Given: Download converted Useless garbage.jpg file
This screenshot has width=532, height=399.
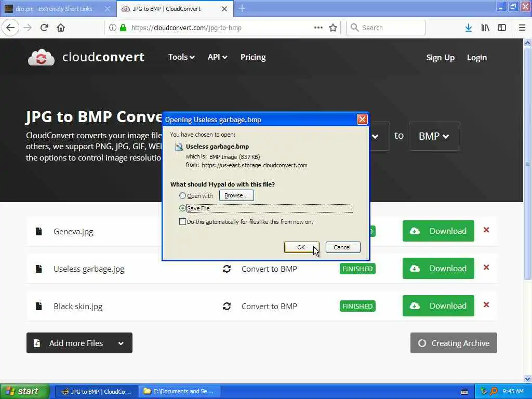Looking at the screenshot, I should [438, 269].
